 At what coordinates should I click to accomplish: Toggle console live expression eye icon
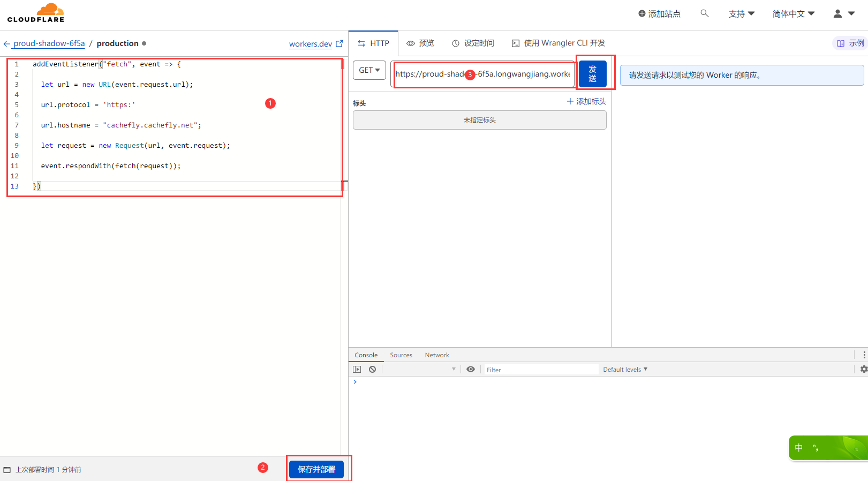click(470, 369)
